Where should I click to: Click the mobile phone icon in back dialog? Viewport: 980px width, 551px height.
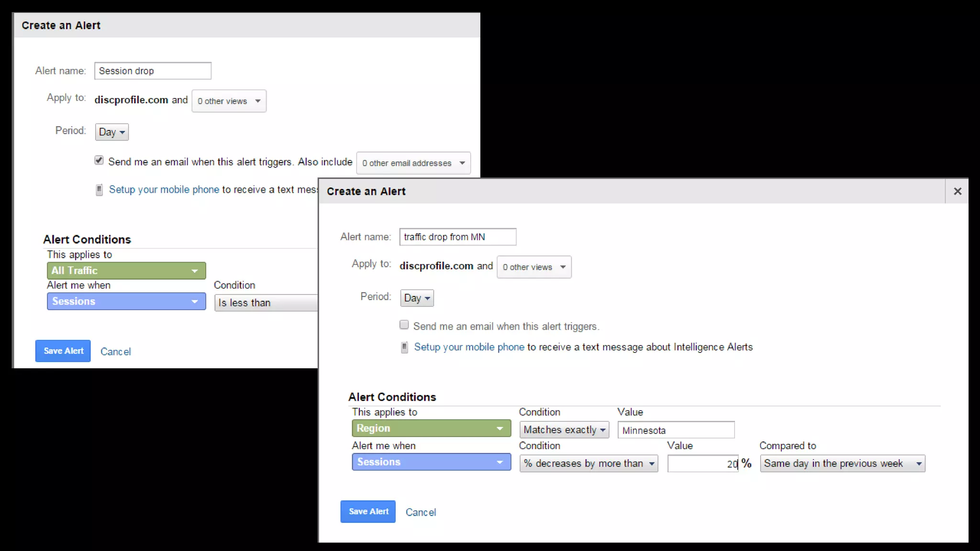99,190
